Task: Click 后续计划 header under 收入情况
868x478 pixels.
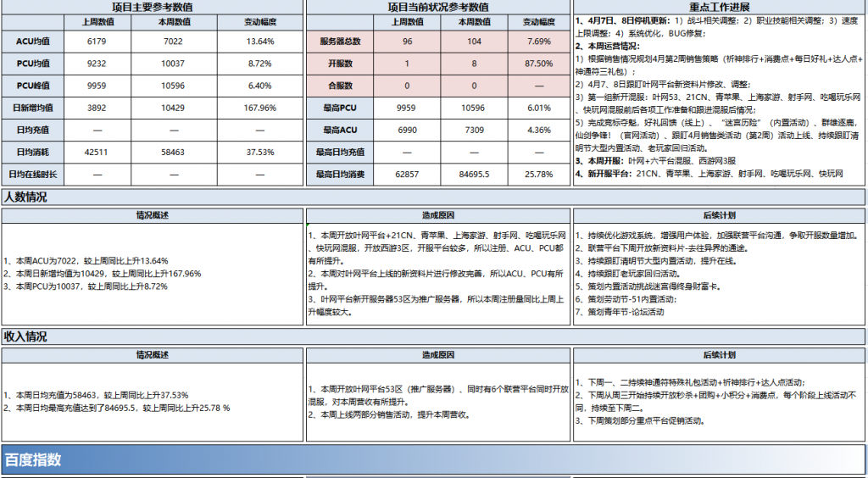Action: pos(719,355)
